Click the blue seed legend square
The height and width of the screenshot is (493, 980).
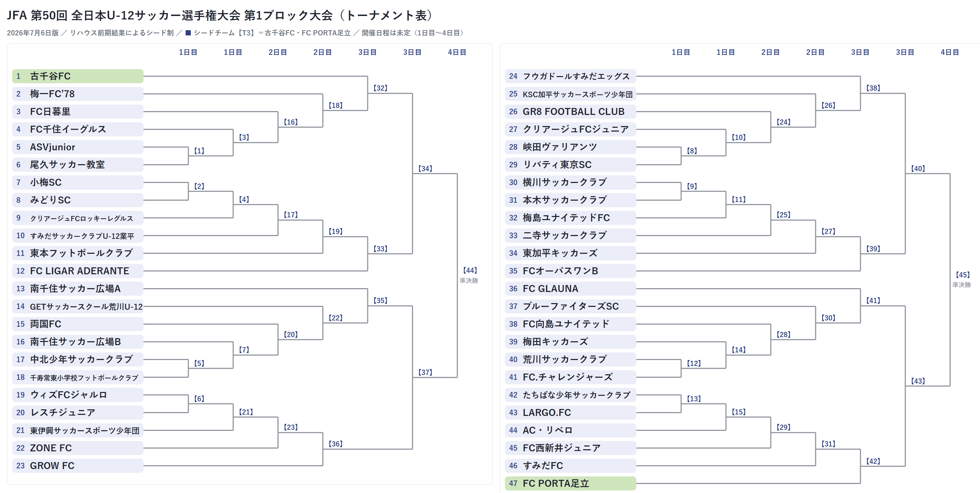pos(188,33)
